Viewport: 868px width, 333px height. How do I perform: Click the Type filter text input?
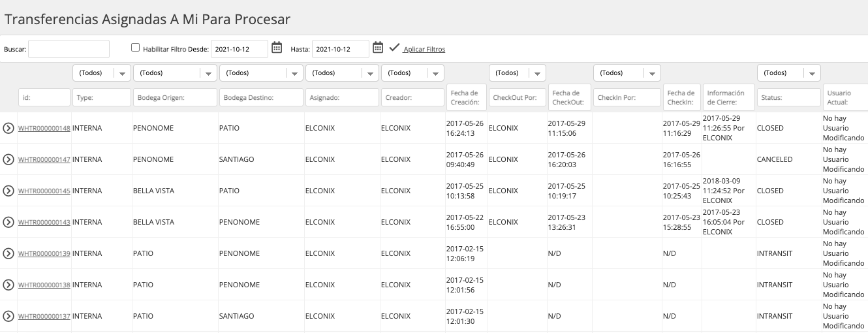tap(102, 97)
